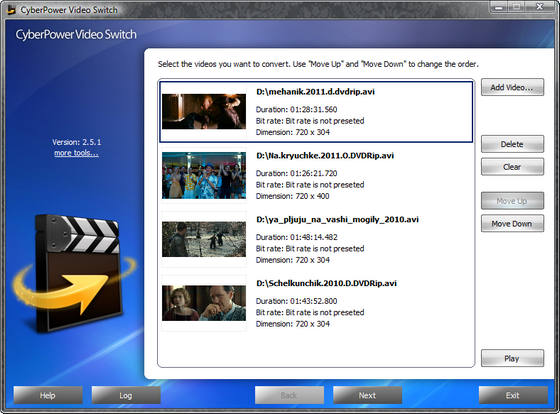Follow the 'more tools...' link
This screenshot has width=560, height=414.
click(x=76, y=153)
